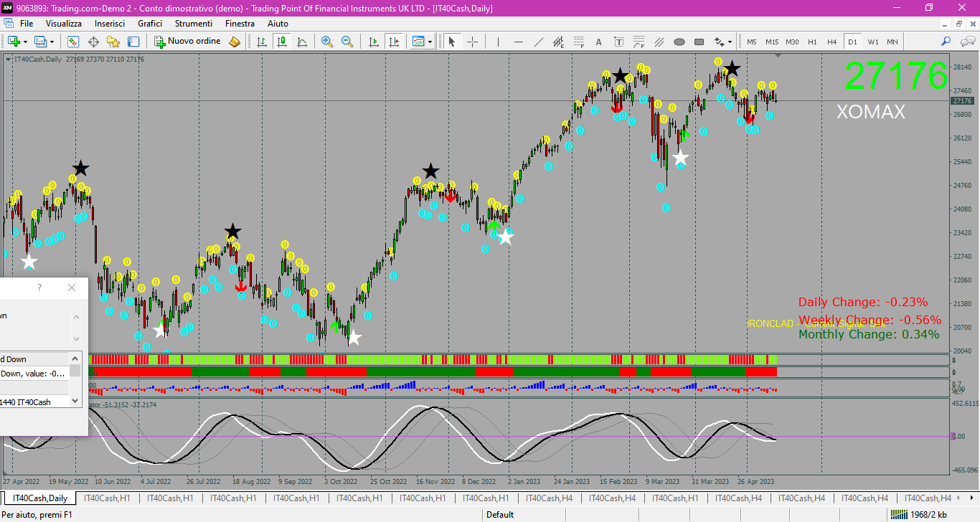
Task: Switch to H1 timeframe
Action: click(x=812, y=42)
